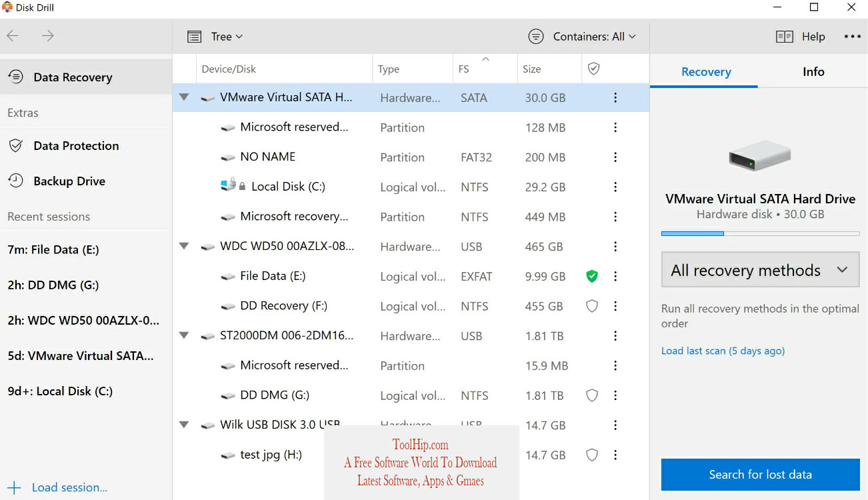
Task: Select DD Recovery (F:) volume
Action: (411, 306)
